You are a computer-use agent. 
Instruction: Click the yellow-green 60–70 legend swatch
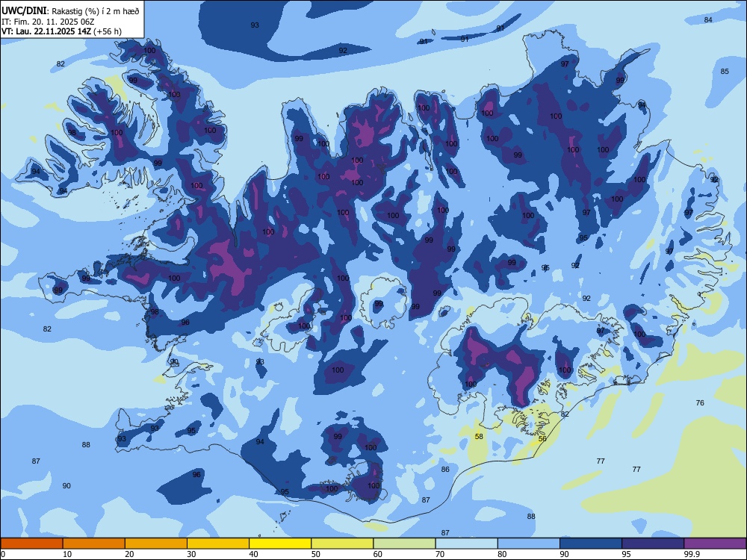pos(404,544)
